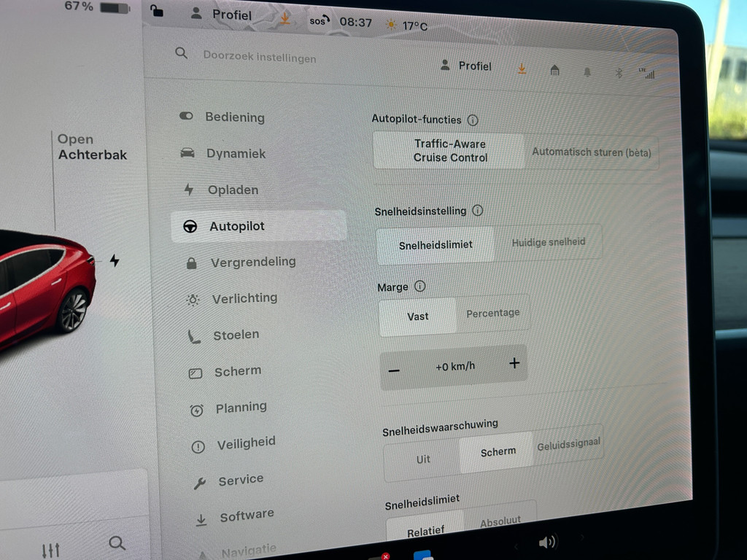Select Automatisch sturen (bèta) option
Screen dimensions: 747x560
[591, 152]
